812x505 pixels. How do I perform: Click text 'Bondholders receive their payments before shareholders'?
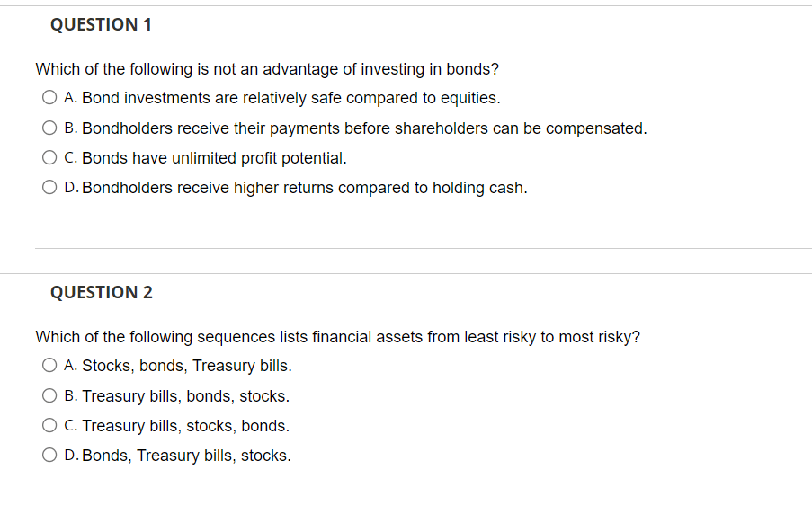click(364, 128)
